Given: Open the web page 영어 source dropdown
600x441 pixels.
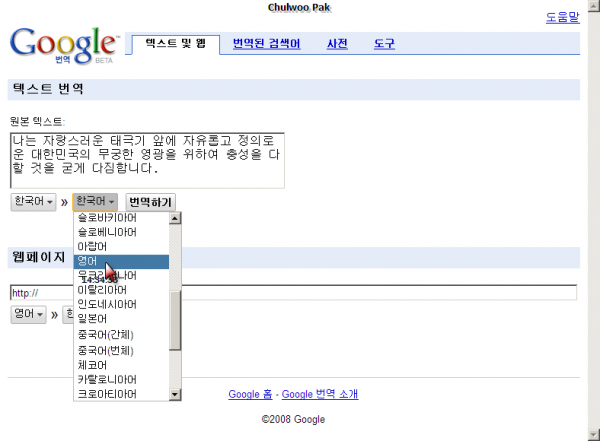Looking at the screenshot, I should tap(28, 315).
